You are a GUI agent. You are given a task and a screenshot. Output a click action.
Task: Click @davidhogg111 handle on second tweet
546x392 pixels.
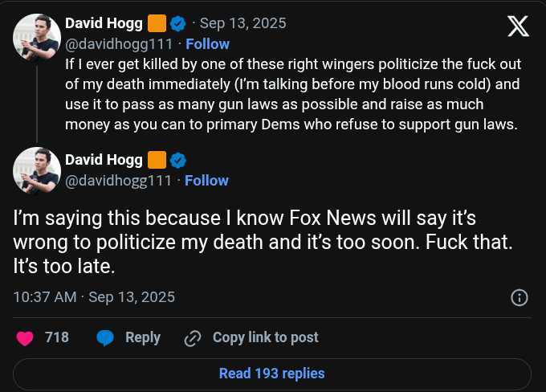(118, 181)
